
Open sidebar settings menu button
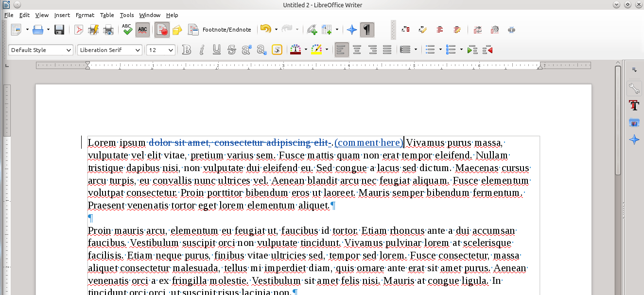click(x=634, y=70)
